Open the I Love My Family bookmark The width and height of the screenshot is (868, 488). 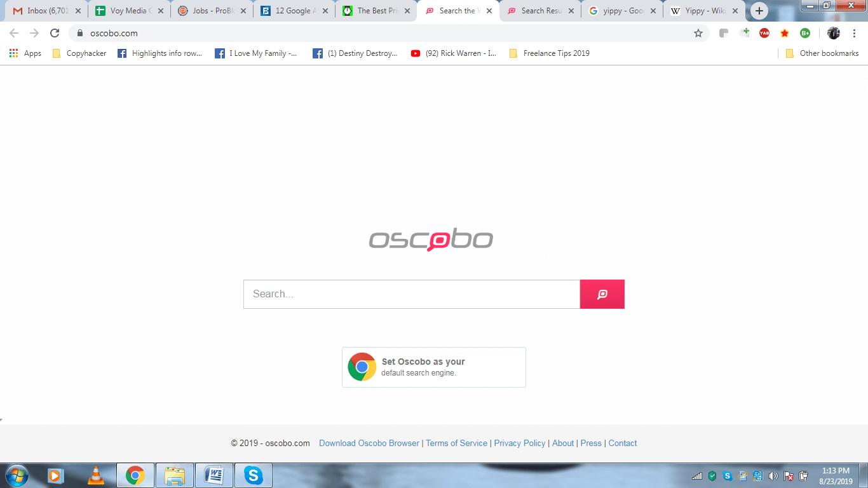[x=256, y=53]
